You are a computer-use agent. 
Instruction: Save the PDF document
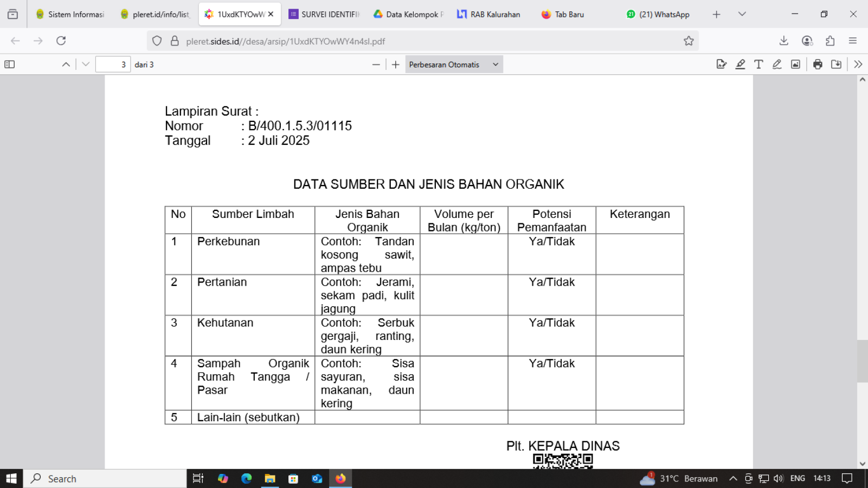(837, 65)
